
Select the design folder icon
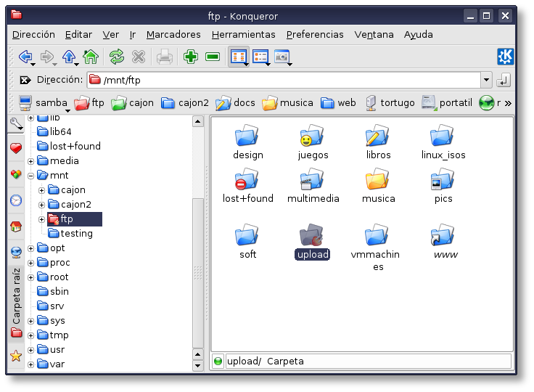pos(247,142)
